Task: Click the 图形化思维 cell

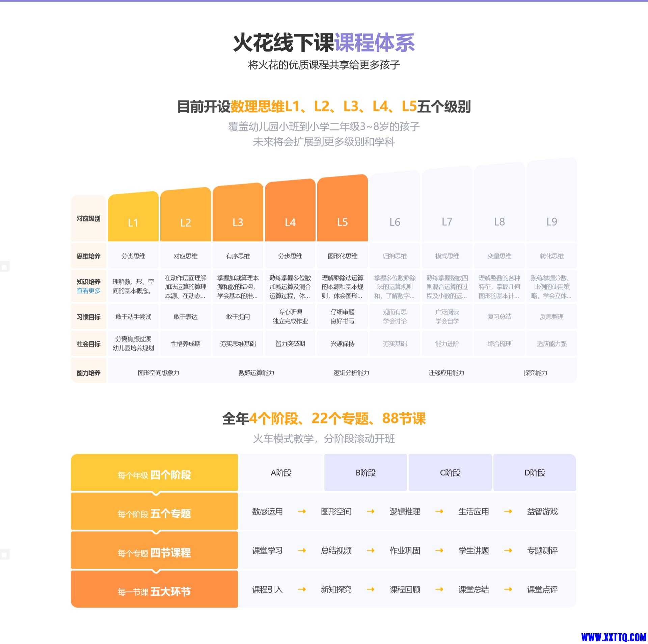Action: (x=343, y=256)
